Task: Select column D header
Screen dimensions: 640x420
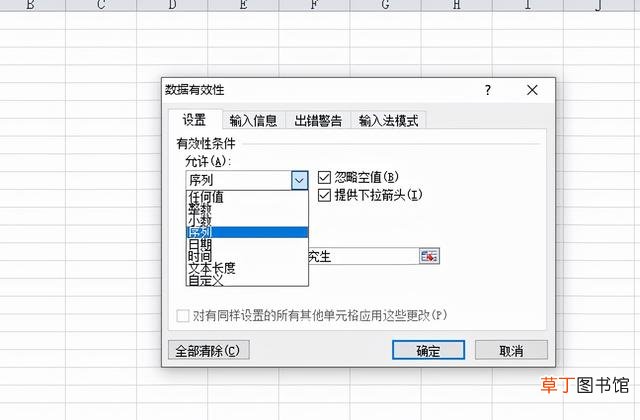Action: (x=172, y=5)
